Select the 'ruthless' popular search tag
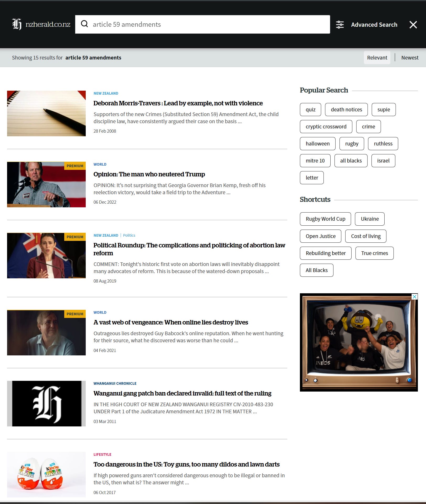This screenshot has width=426, height=504. [383, 144]
